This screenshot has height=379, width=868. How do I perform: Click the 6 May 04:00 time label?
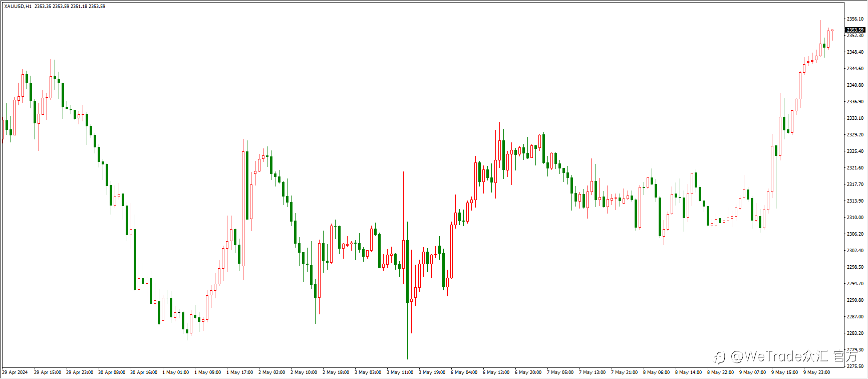[x=464, y=372]
